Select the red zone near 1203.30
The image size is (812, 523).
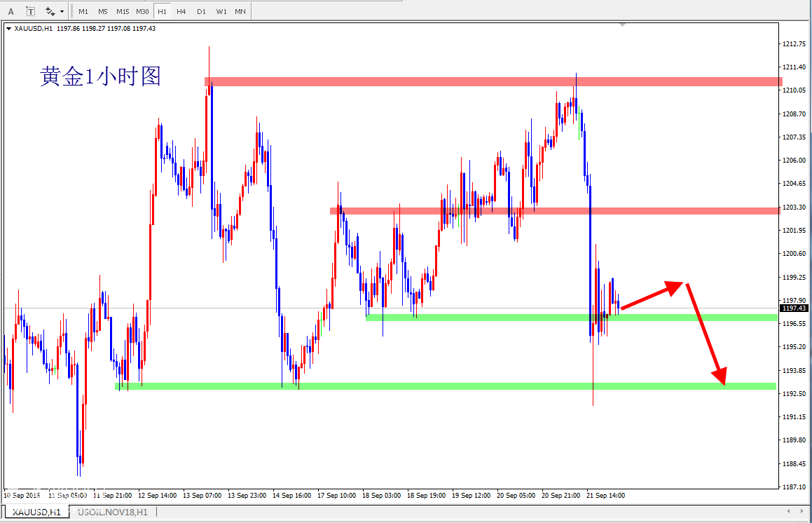pos(555,211)
